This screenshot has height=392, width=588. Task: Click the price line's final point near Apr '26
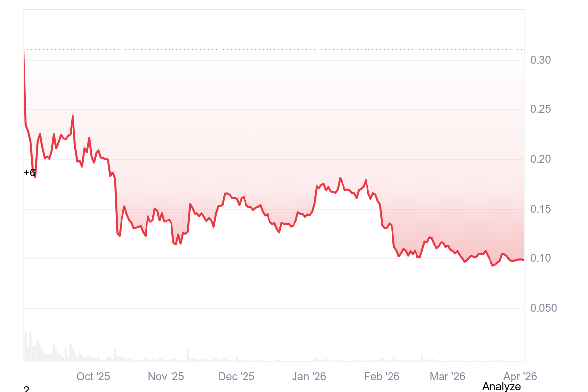(524, 260)
